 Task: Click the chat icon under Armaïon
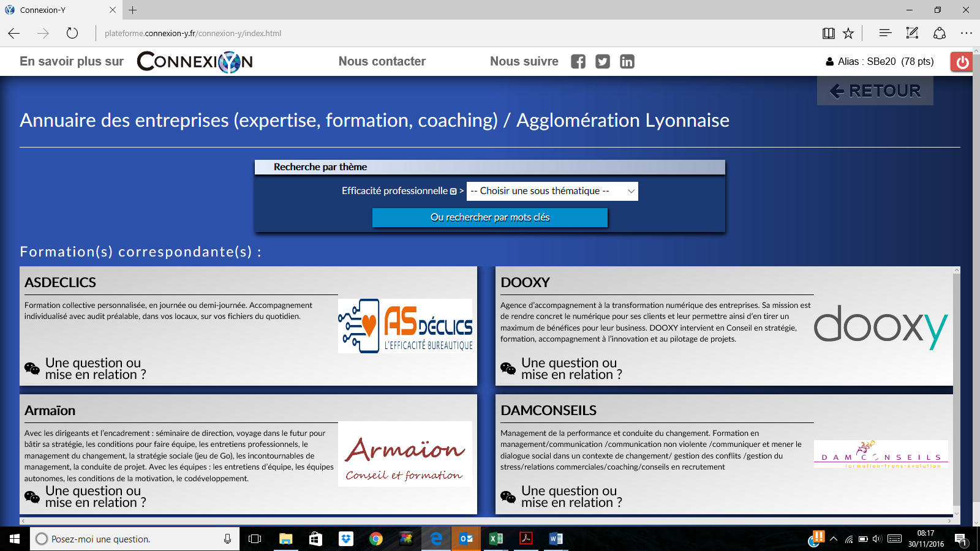click(32, 497)
